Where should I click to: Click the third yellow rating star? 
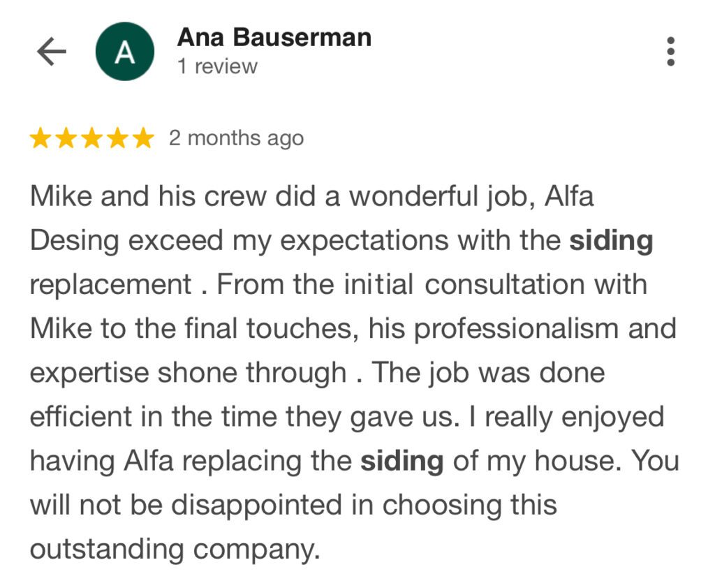coord(92,139)
